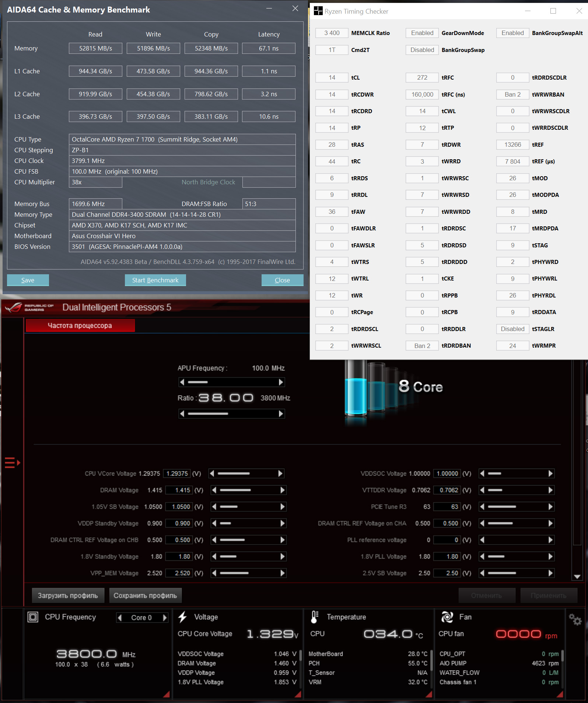Click the DRAM Voltage input field
This screenshot has height=703, width=588.
coord(179,490)
